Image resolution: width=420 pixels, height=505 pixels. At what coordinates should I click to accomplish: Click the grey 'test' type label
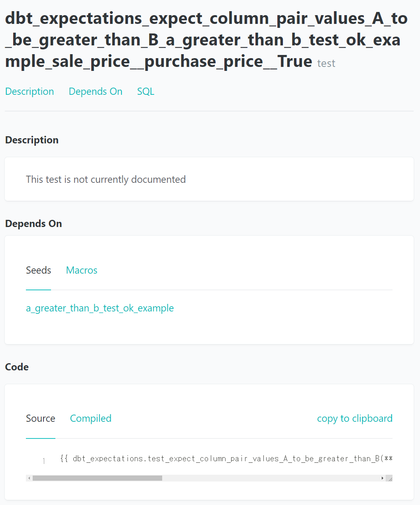click(326, 64)
